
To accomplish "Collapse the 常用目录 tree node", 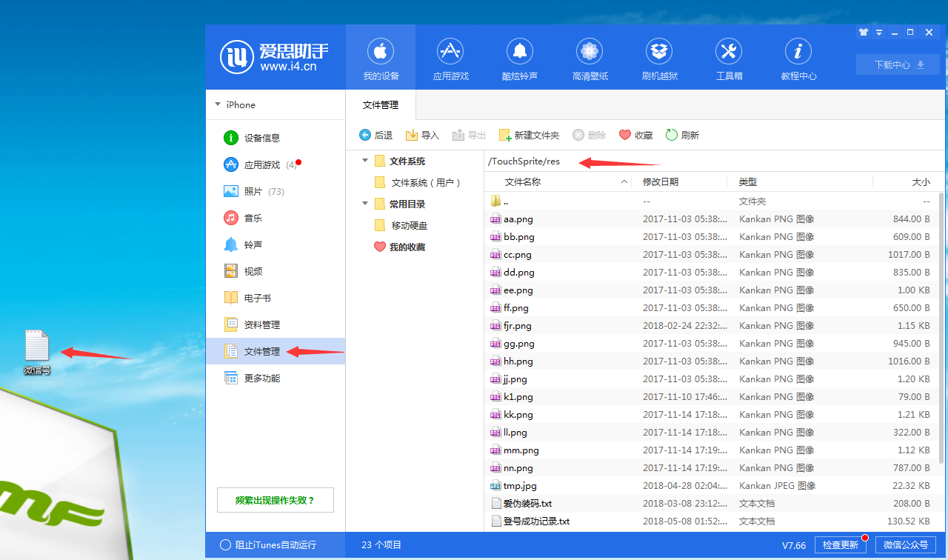I will click(365, 204).
